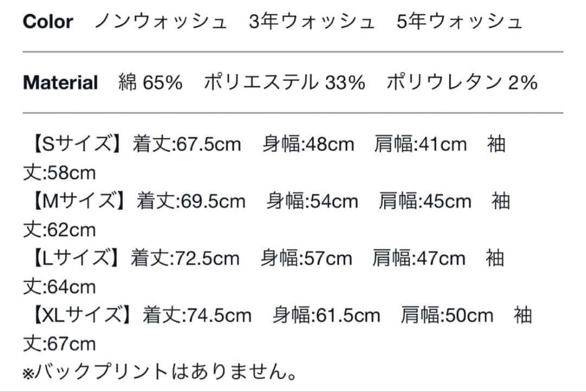Select the 肩幅:45cm measurement
This screenshot has width=586, height=392.
coord(425,202)
